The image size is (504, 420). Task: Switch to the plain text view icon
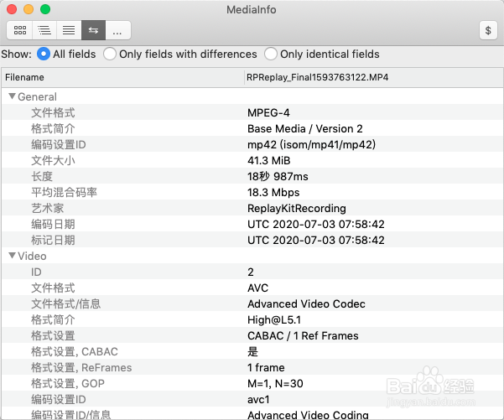coord(69,30)
